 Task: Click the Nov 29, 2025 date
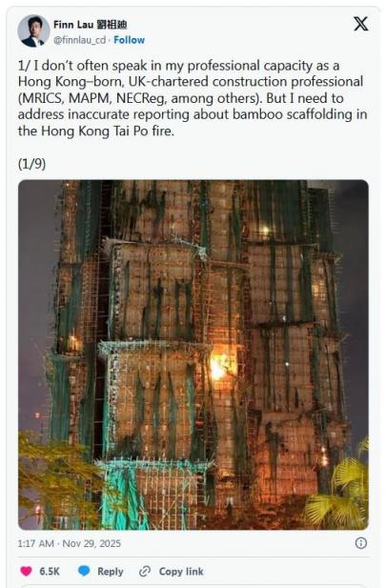pos(91,543)
